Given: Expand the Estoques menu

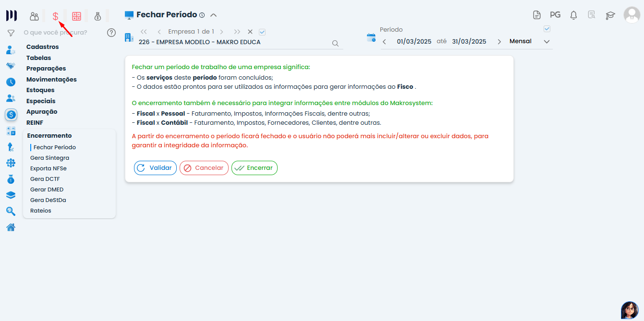Looking at the screenshot, I should point(40,90).
